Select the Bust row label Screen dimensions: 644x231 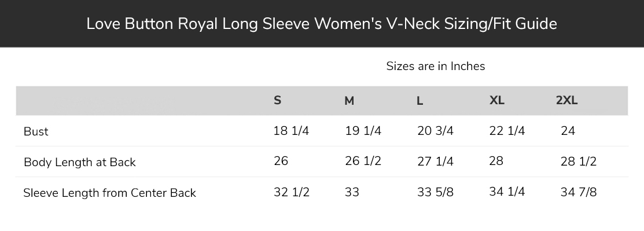point(36,131)
